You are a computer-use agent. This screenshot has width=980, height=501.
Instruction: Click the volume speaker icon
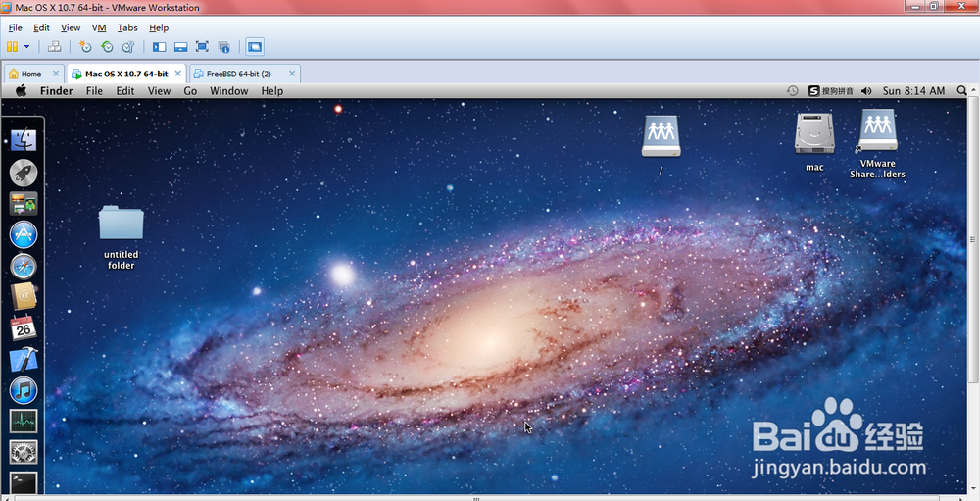pyautogui.click(x=866, y=91)
